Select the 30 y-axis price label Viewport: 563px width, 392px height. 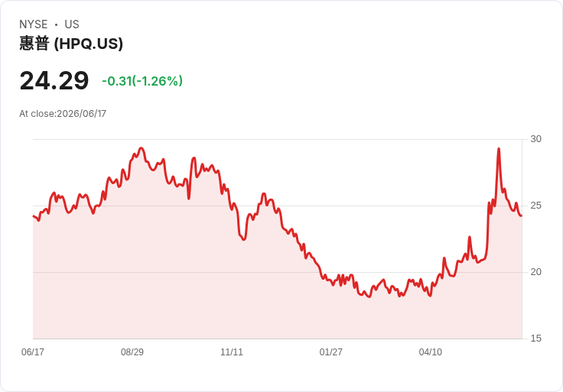pyautogui.click(x=535, y=139)
